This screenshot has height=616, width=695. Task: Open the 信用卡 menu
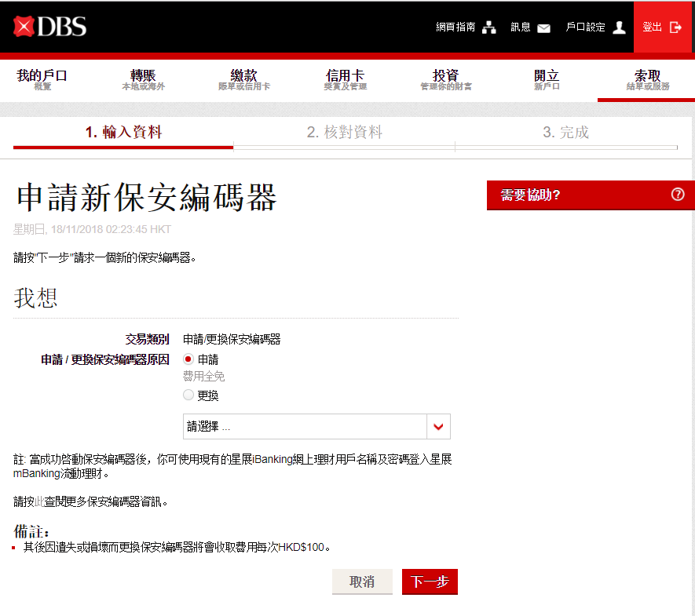(345, 79)
